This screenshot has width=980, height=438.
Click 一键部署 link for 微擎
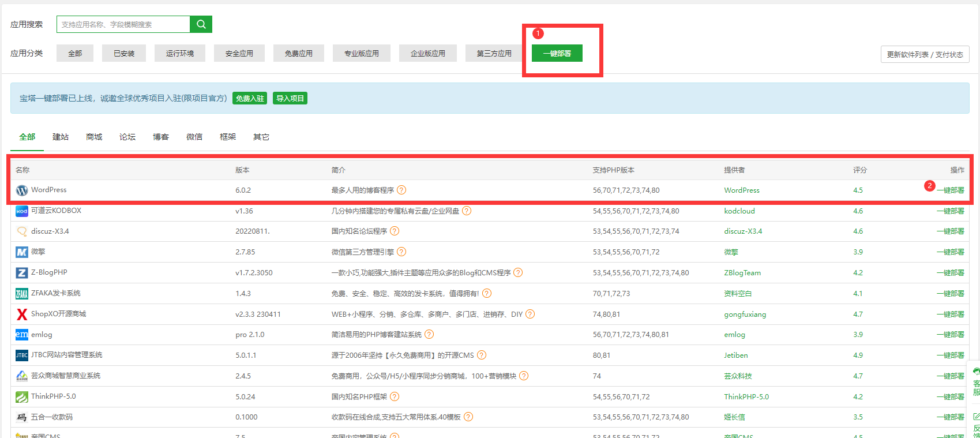coord(950,252)
